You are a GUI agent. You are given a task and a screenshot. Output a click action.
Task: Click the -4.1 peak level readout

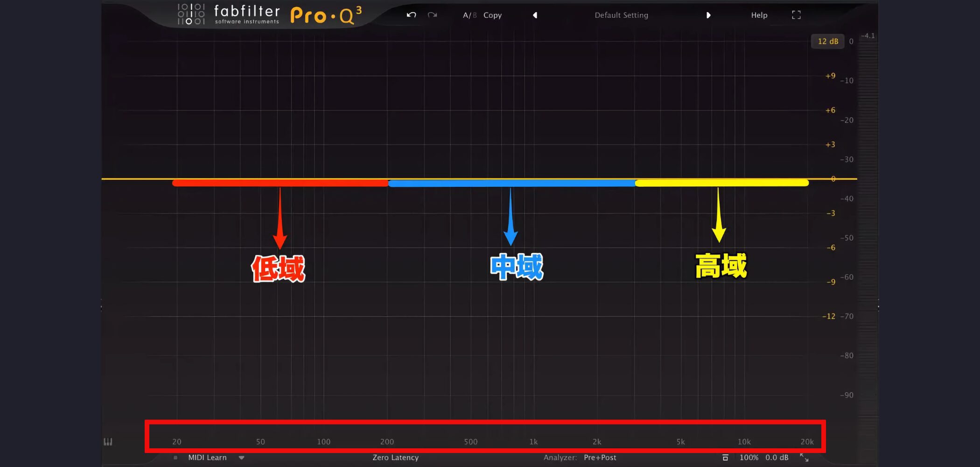tap(868, 35)
